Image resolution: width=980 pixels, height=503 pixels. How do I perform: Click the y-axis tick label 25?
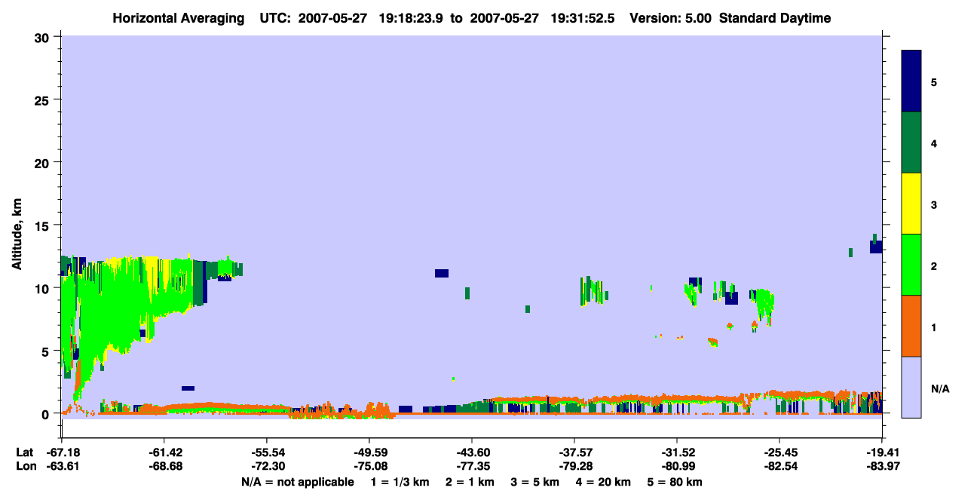coord(44,100)
